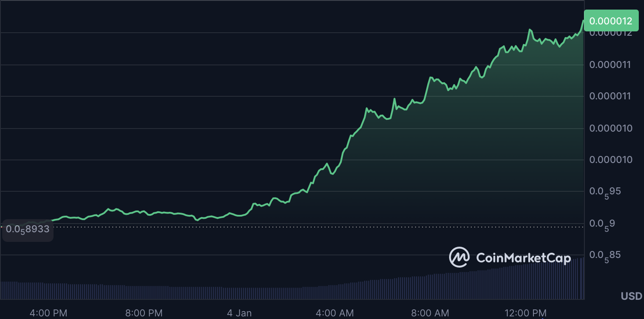Select the 12:00 PM time label
This screenshot has height=319, width=644.
(x=526, y=313)
